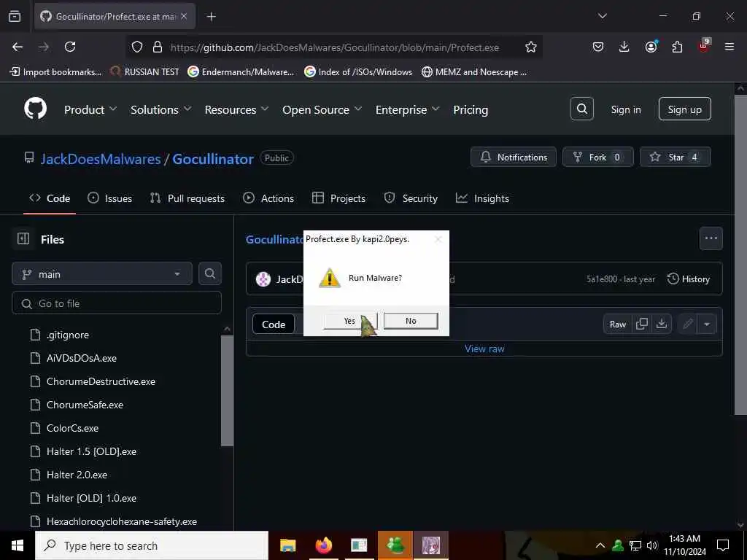Image resolution: width=747 pixels, height=560 pixels.
Task: Click the padlock site information icon
Action: point(158,47)
